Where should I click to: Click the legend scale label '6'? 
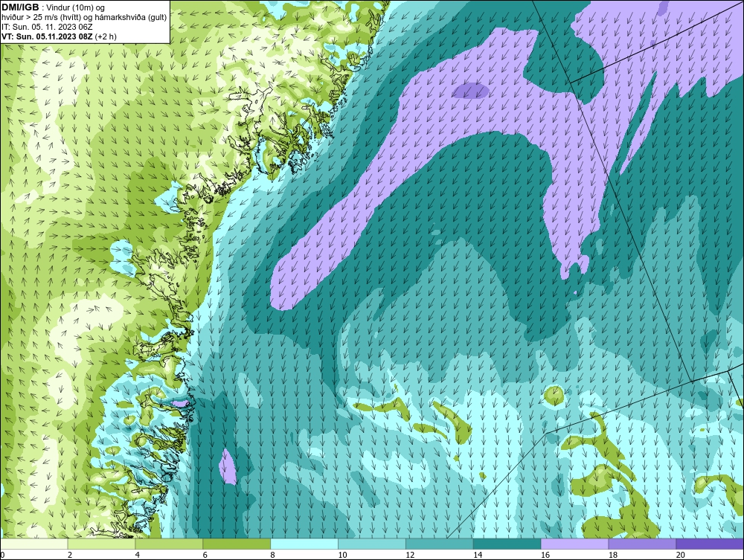[205, 555]
